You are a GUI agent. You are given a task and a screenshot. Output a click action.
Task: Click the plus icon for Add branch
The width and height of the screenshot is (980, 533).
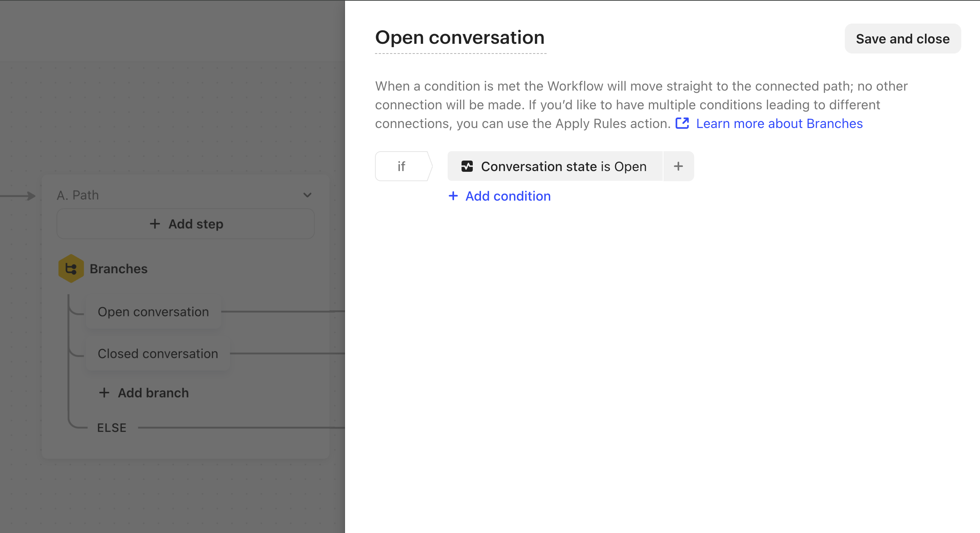(x=104, y=392)
